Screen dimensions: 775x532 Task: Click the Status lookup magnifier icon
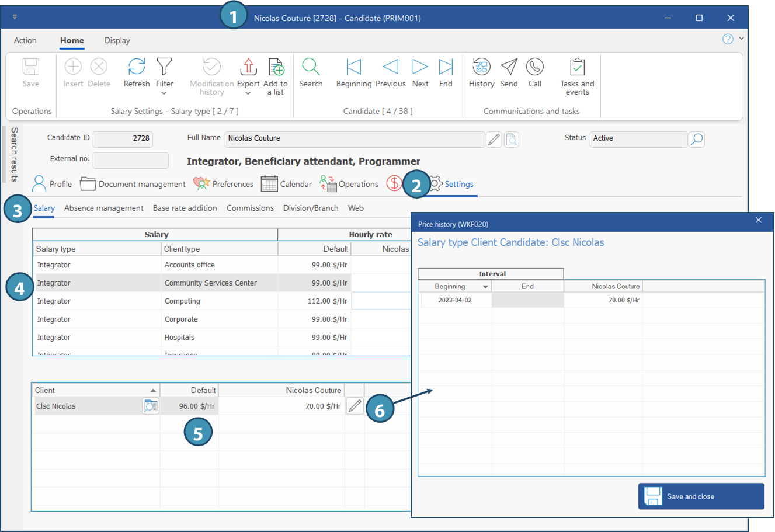(x=696, y=139)
